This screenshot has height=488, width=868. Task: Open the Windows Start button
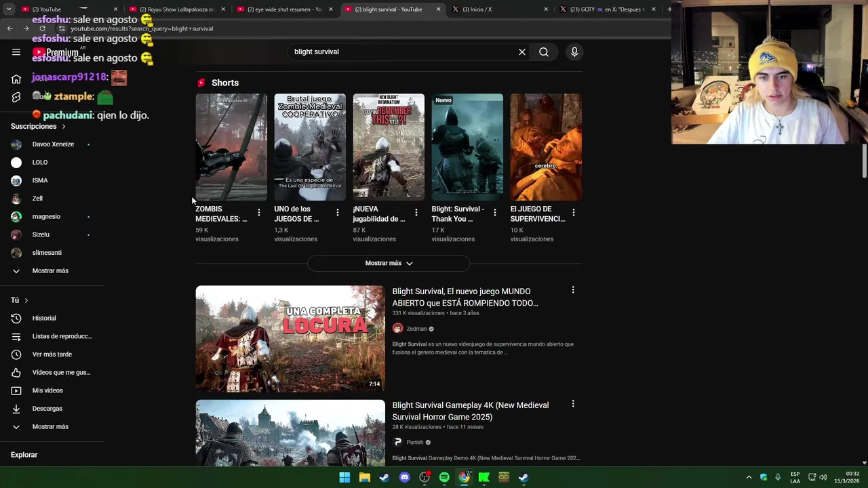point(344,477)
